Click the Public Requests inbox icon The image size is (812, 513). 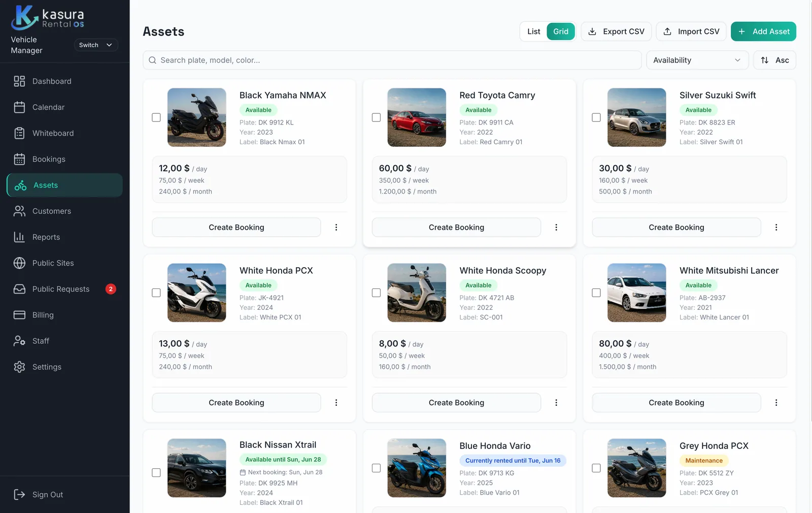point(19,289)
